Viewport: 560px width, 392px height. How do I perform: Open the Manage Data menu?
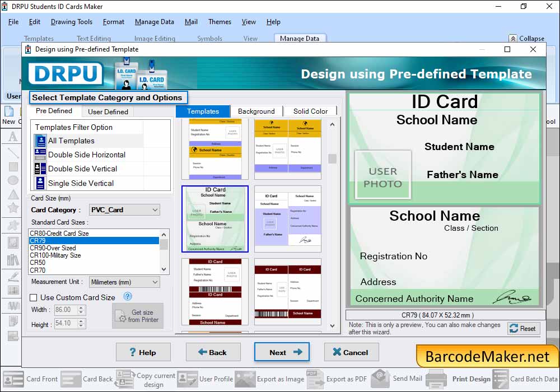[155, 22]
